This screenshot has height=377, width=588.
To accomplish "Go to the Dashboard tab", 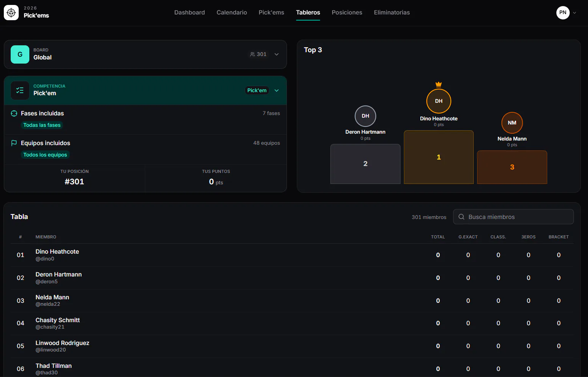I will 189,13.
